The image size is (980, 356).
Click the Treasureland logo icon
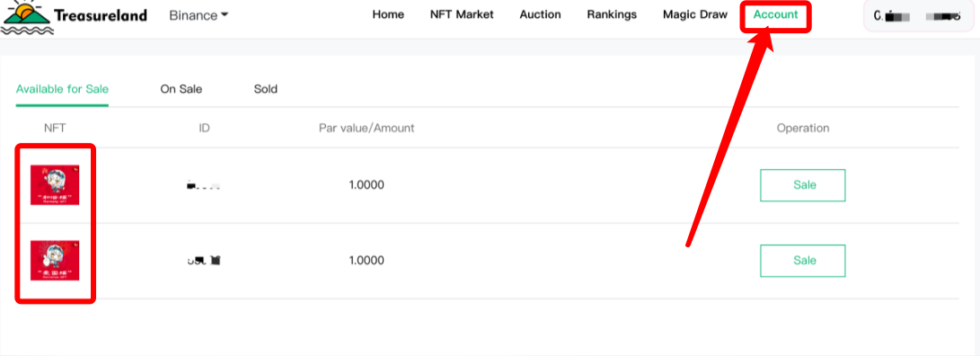(28, 17)
